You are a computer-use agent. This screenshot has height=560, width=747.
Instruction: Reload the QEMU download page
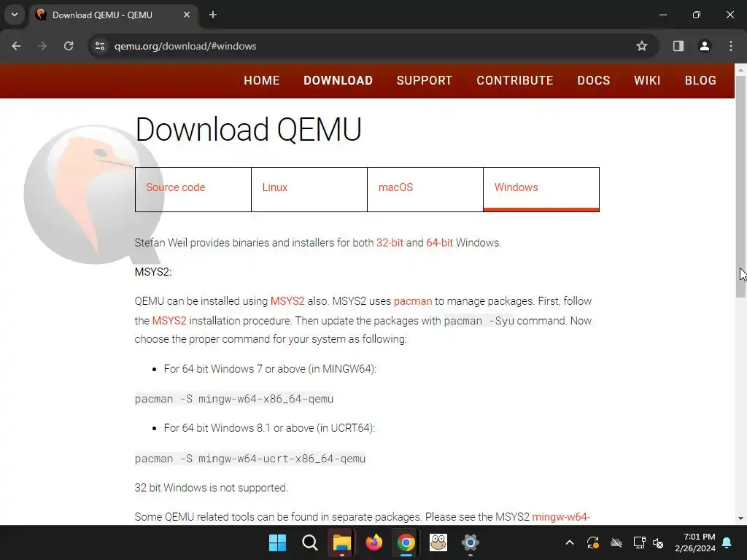pos(69,46)
